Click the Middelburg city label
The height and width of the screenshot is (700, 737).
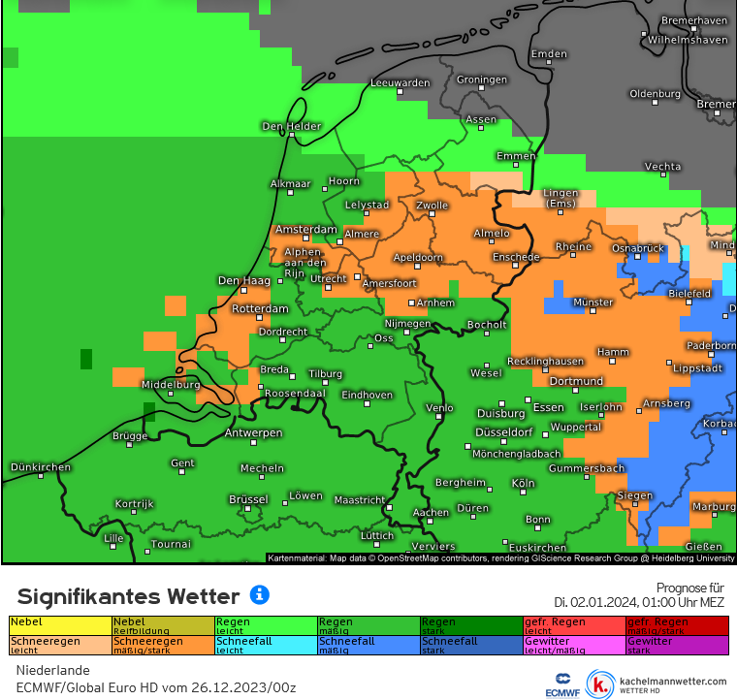pos(171,385)
